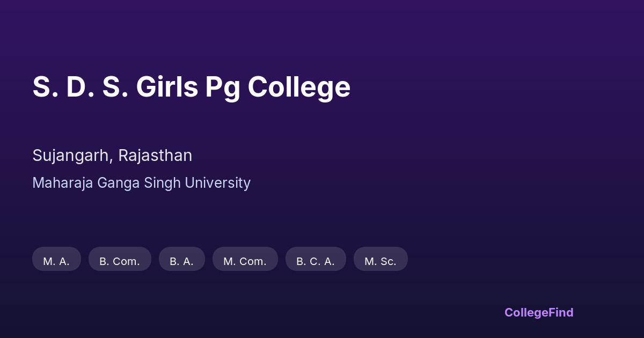
Task: Select the B. C. A. course chip
Action: tap(316, 261)
